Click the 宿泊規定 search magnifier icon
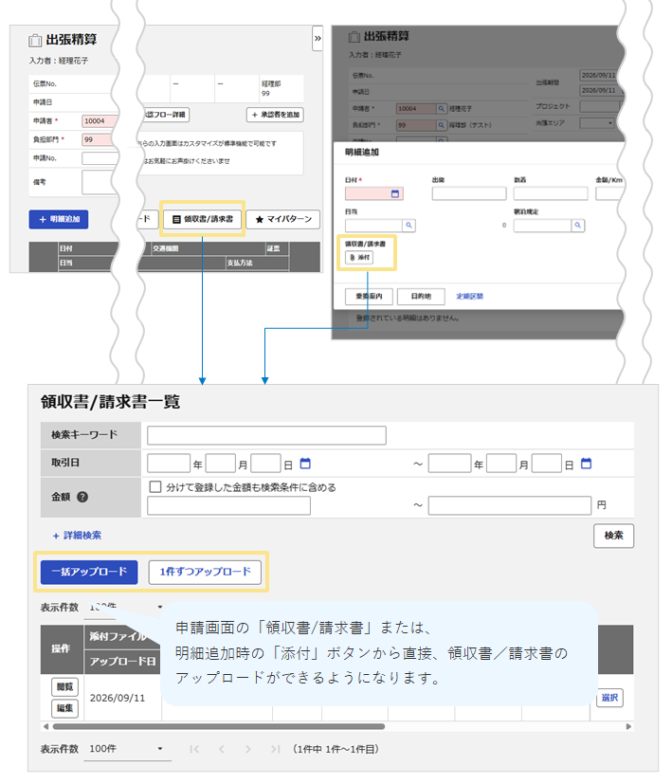Screen dimensions: 672x784 577,226
